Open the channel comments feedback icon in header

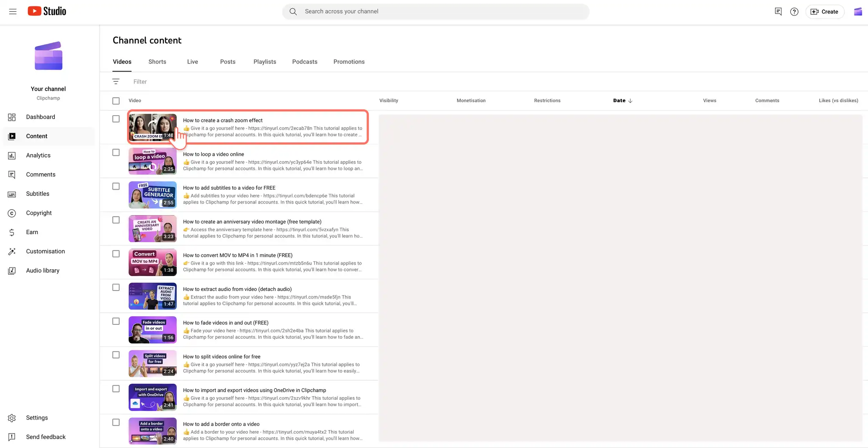click(778, 11)
